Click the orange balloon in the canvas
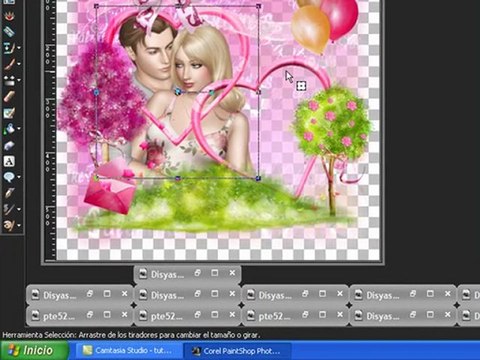 tap(311, 29)
